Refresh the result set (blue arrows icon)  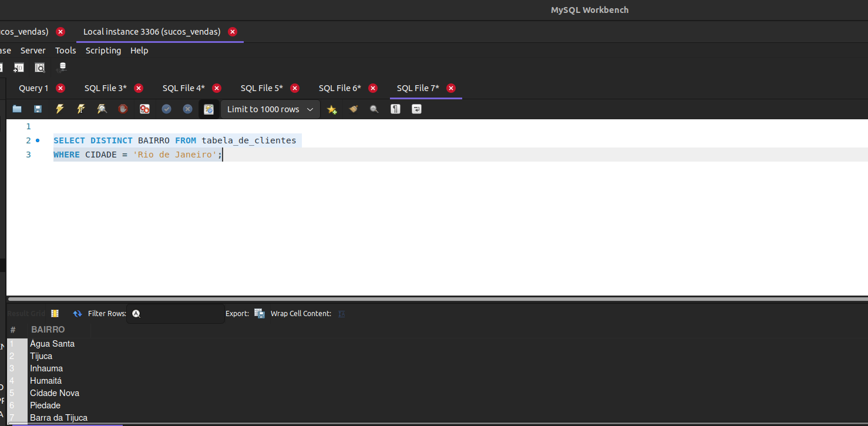[78, 314]
